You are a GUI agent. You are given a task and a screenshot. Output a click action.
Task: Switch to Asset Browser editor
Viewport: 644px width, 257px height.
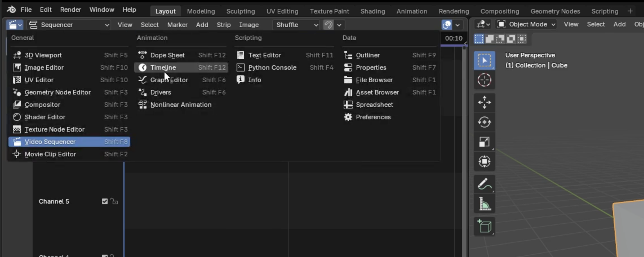(x=390, y=92)
